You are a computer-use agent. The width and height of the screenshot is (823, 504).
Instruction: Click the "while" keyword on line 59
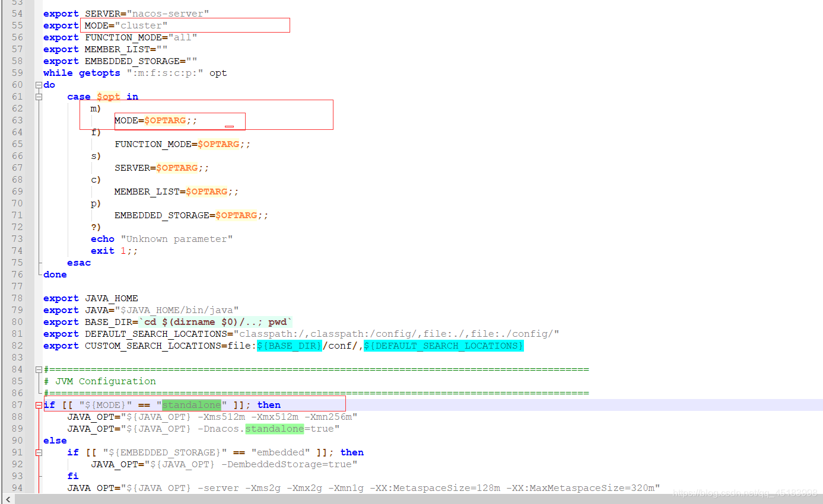[58, 73]
